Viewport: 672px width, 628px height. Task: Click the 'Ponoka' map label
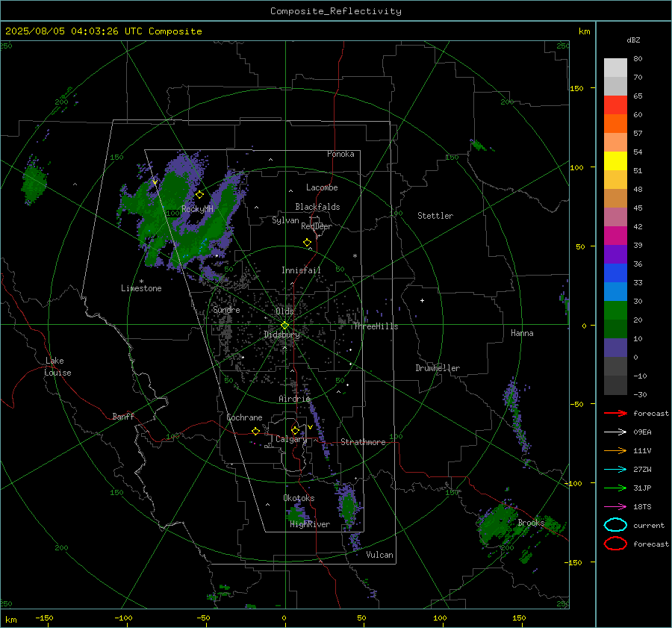click(340, 154)
